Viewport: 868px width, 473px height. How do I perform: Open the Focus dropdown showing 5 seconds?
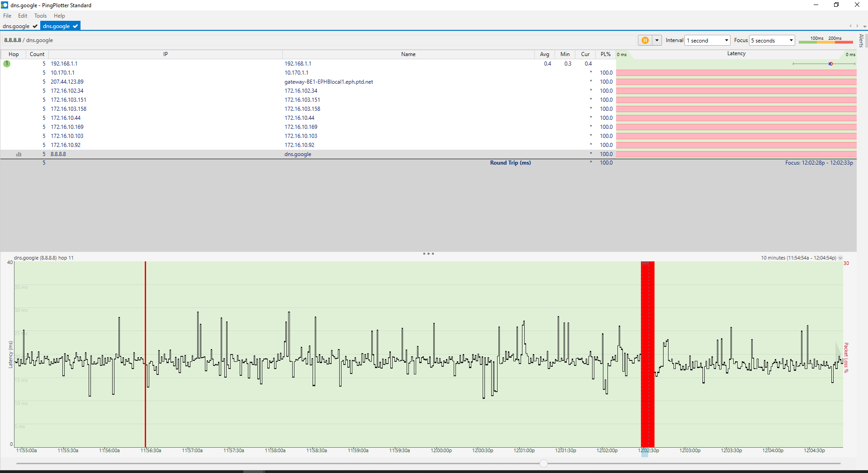pos(772,40)
